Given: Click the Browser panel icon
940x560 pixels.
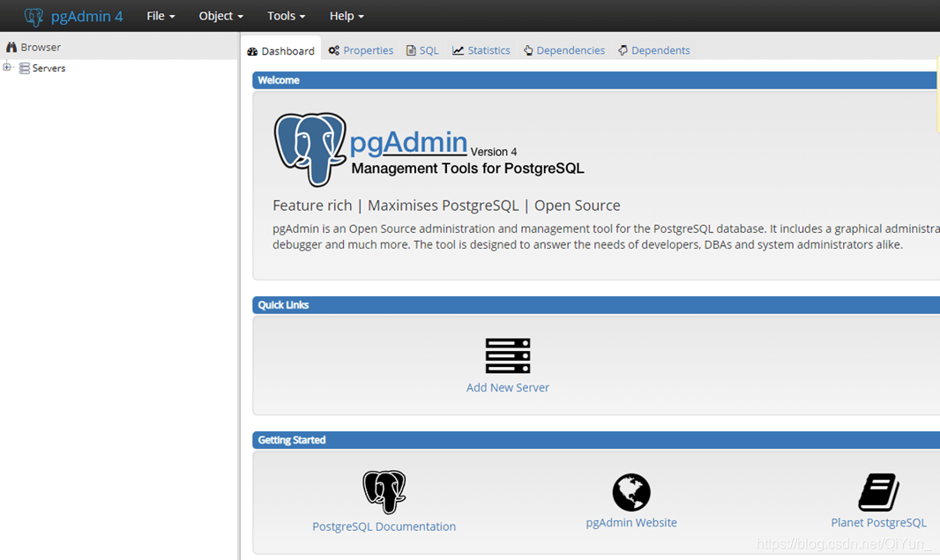Looking at the screenshot, I should [x=10, y=46].
